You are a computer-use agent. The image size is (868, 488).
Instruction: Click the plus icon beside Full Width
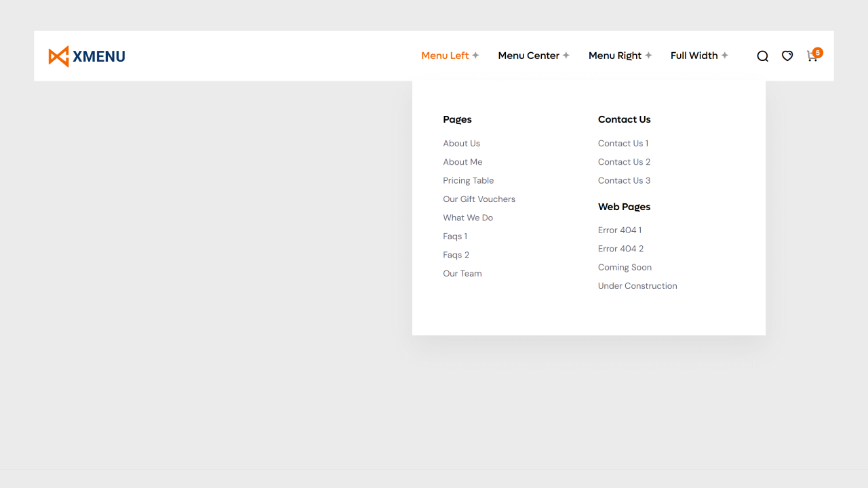point(724,56)
